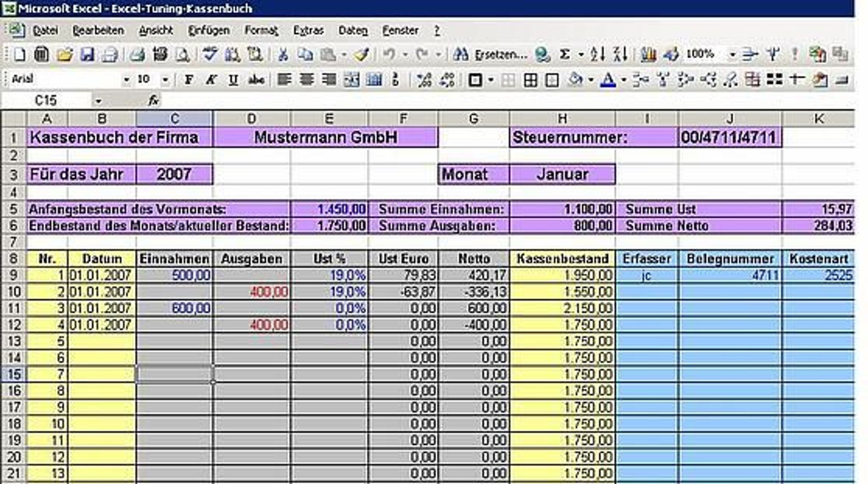This screenshot has height=484, width=868.
Task: Expand the Name Box dropdown arrow
Action: coord(98,101)
